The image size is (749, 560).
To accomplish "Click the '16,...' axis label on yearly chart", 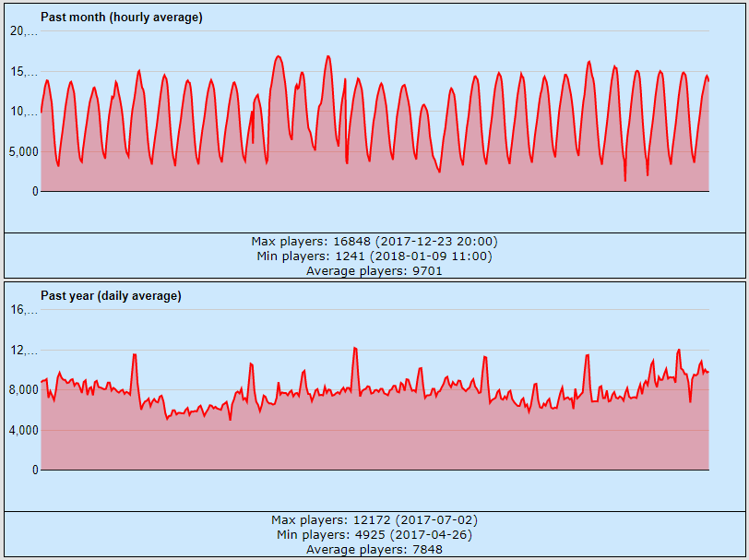I will (24, 310).
